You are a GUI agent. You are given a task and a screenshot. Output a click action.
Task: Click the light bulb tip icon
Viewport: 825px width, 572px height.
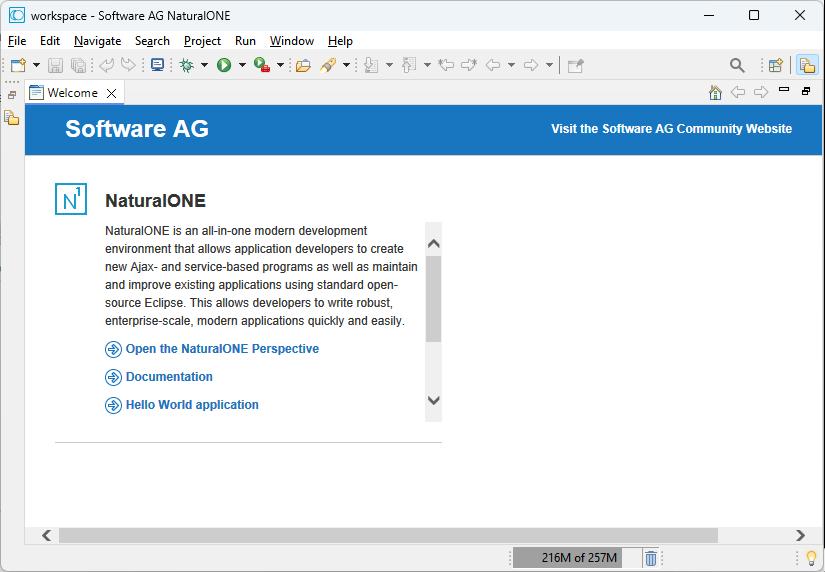[811, 558]
